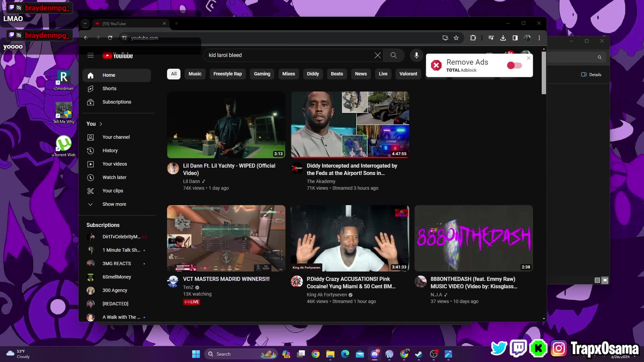Open Your videos in the sidebar
Screen dimensions: 644x362
coord(117,164)
